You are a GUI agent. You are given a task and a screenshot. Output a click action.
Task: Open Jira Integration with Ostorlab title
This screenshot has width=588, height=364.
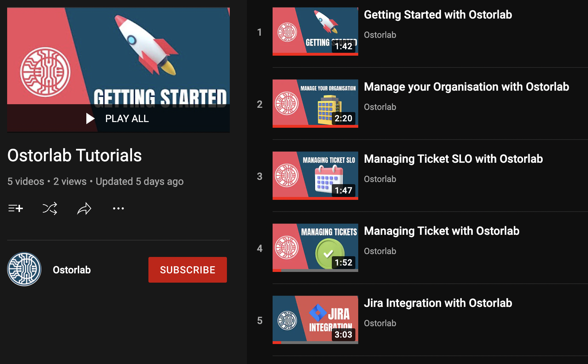438,303
